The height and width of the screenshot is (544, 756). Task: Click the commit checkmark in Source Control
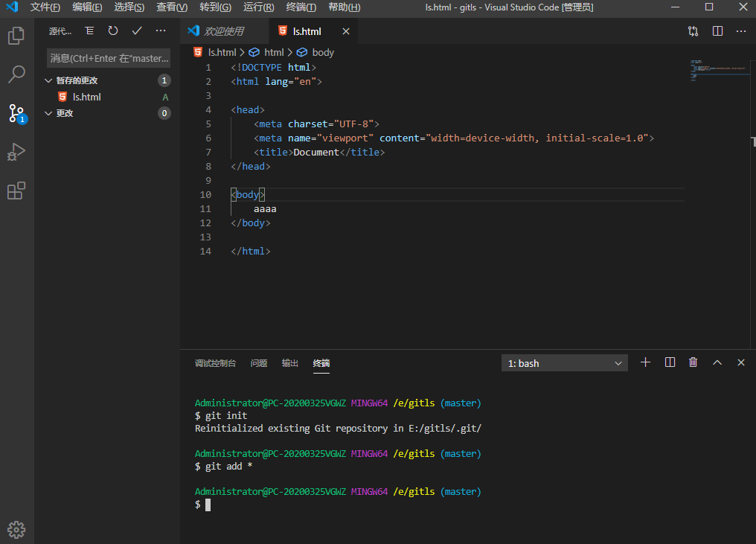coord(137,31)
